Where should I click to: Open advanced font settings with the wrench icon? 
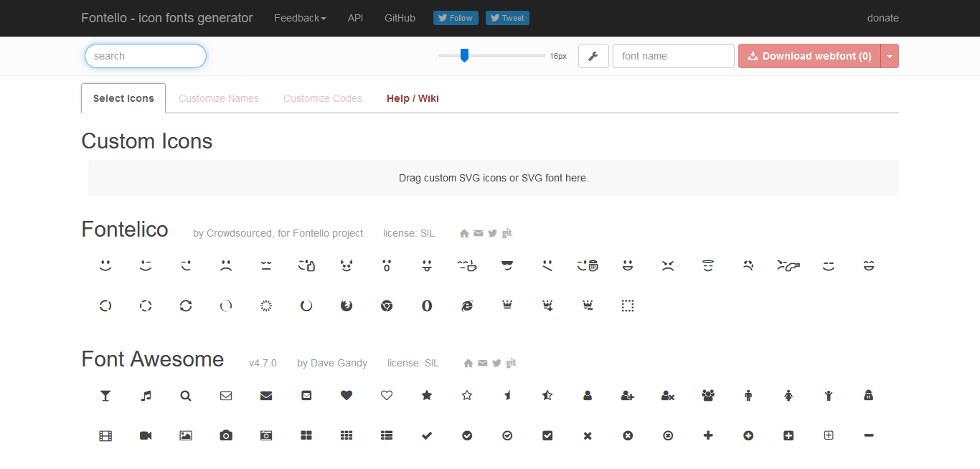click(593, 56)
